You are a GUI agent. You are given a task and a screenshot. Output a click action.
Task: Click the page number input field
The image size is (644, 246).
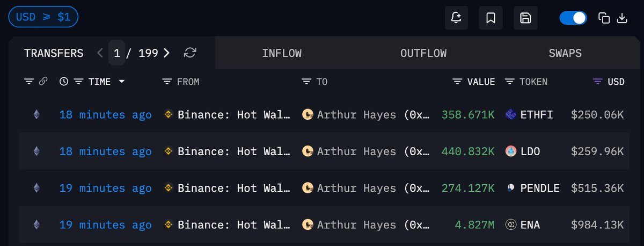point(117,53)
